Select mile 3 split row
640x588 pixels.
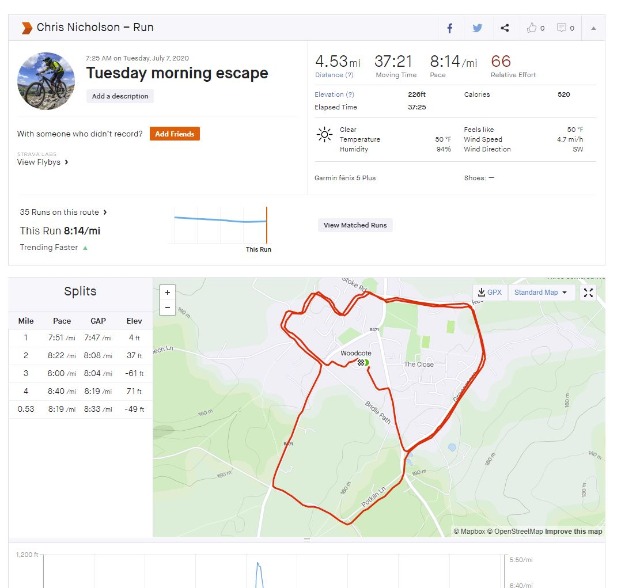coord(80,373)
